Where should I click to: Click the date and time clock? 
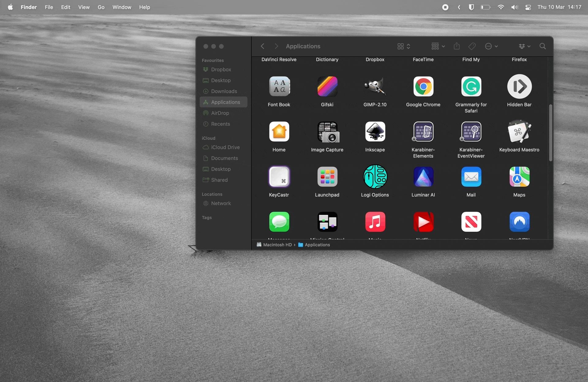tap(559, 7)
